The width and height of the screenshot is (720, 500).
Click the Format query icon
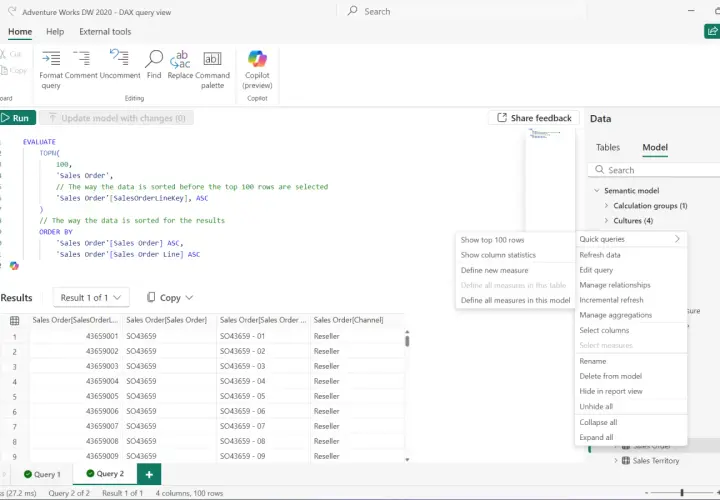coord(51,58)
